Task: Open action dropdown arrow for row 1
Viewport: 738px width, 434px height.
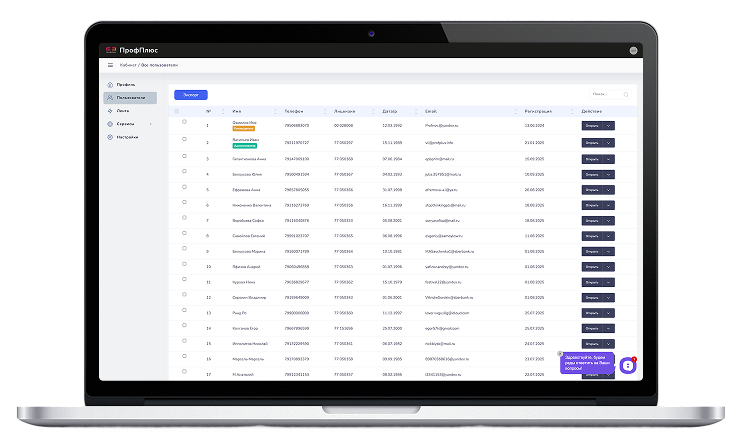Action: (x=608, y=126)
